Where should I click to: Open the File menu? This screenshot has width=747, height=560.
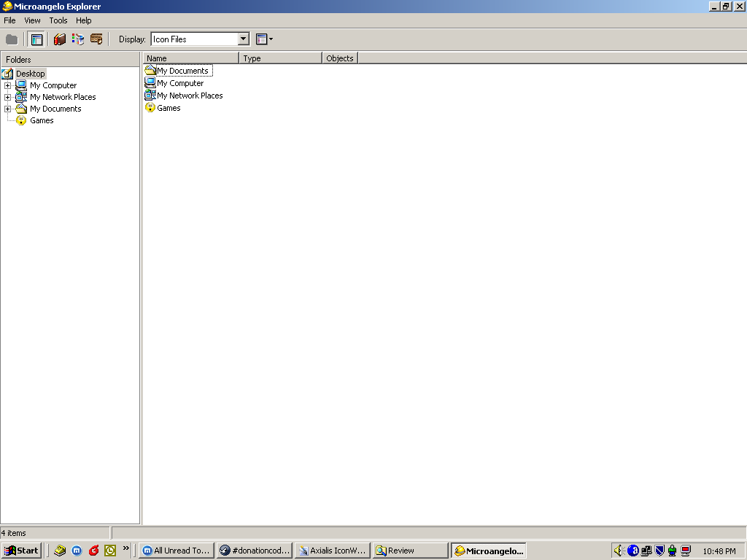click(x=9, y=20)
